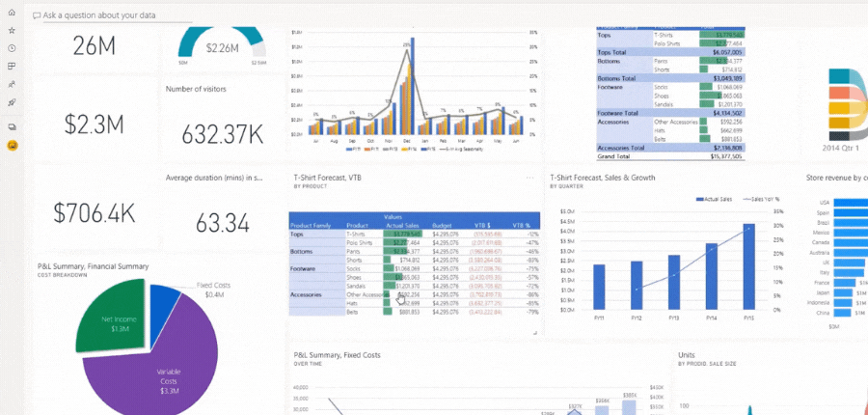
Task: Open the yellow My workspace avatar
Action: (12, 145)
